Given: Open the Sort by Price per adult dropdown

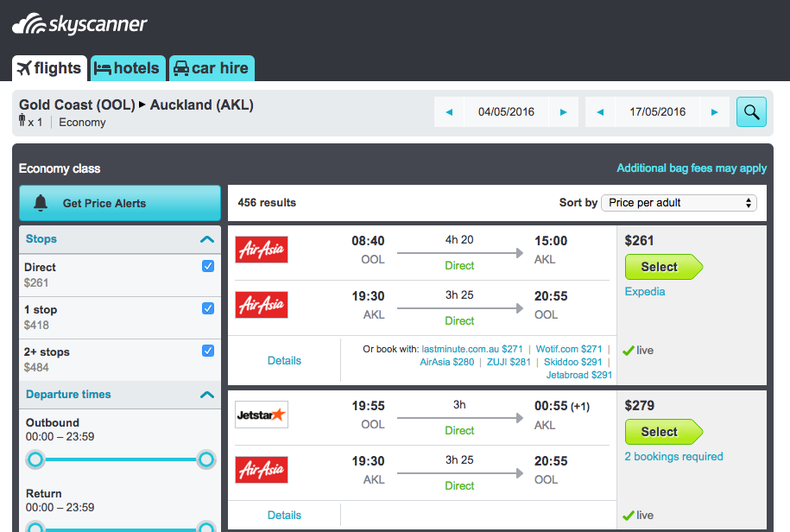Looking at the screenshot, I should (x=679, y=202).
